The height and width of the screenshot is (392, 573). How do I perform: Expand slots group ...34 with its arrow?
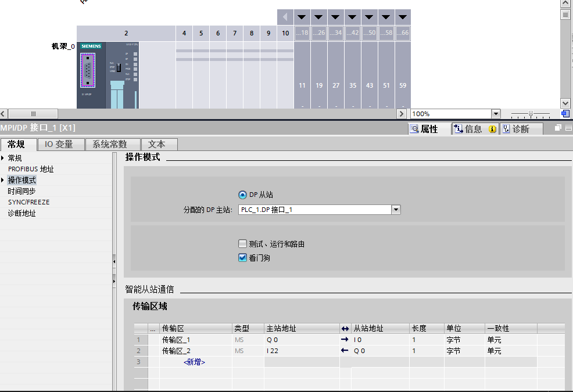(335, 17)
